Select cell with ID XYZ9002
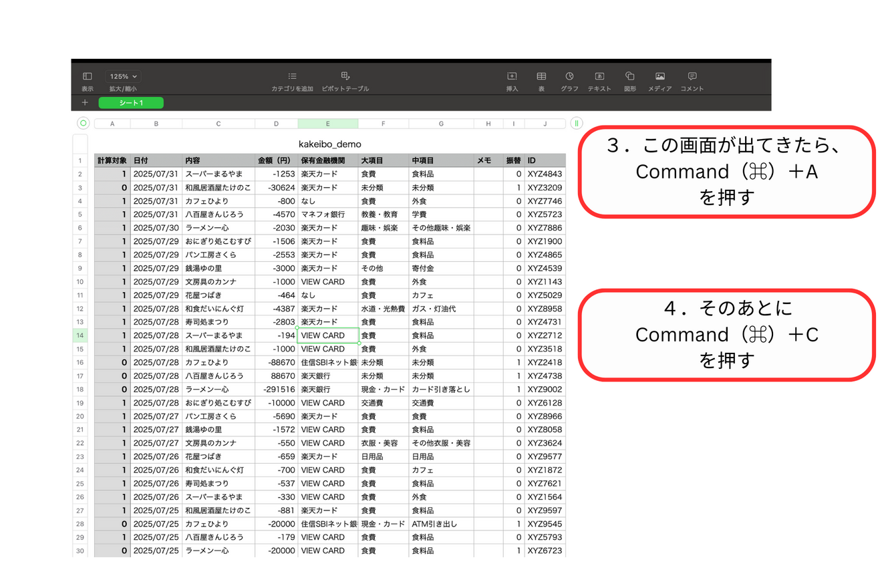 [545, 390]
